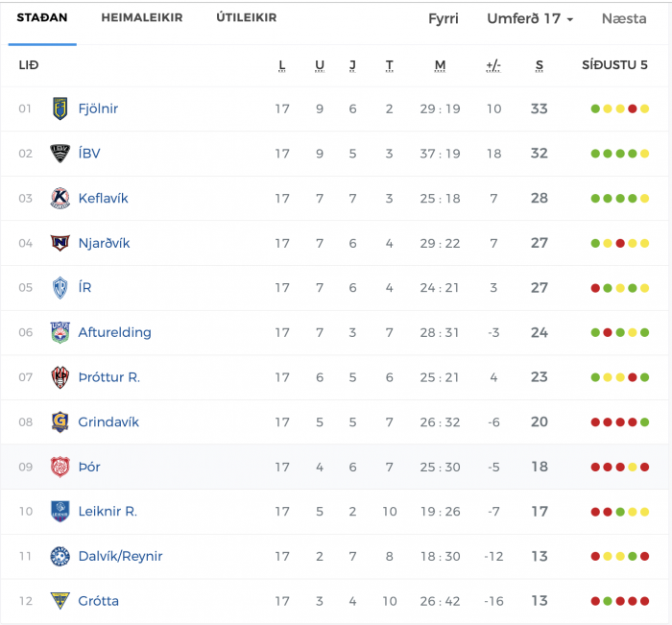
Task: Switch to the Heimaleikir tab
Action: tap(142, 17)
